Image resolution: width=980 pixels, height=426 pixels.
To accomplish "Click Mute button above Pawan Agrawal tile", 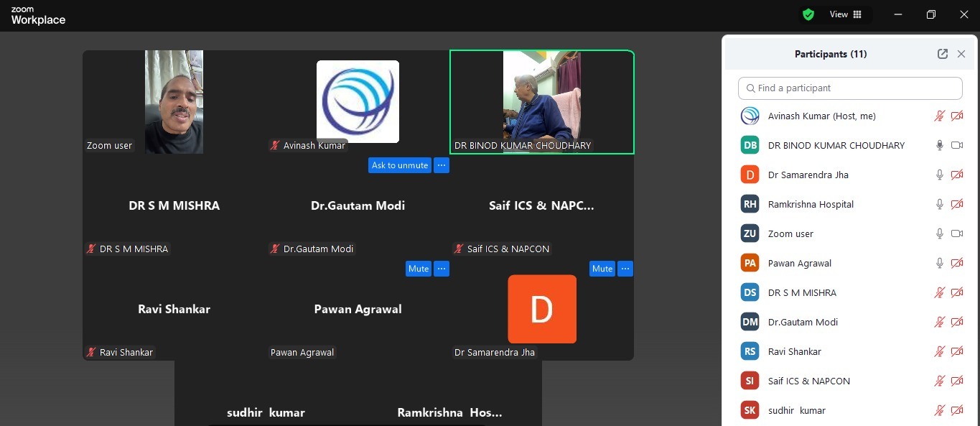I will click(x=419, y=269).
